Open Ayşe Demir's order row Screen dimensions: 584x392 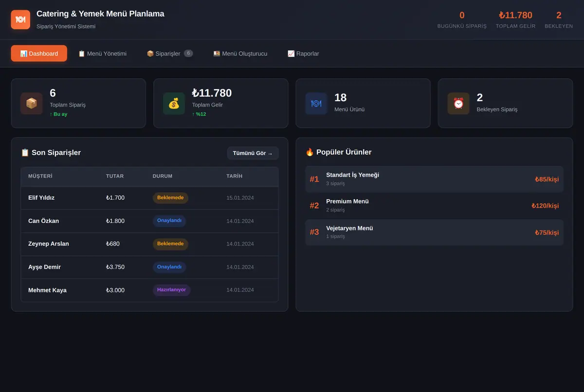[x=149, y=267]
